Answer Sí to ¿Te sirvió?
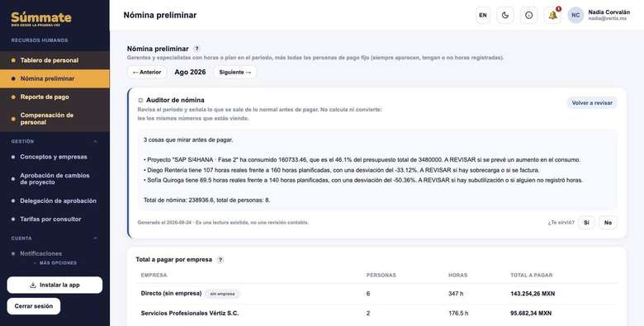 coord(586,223)
